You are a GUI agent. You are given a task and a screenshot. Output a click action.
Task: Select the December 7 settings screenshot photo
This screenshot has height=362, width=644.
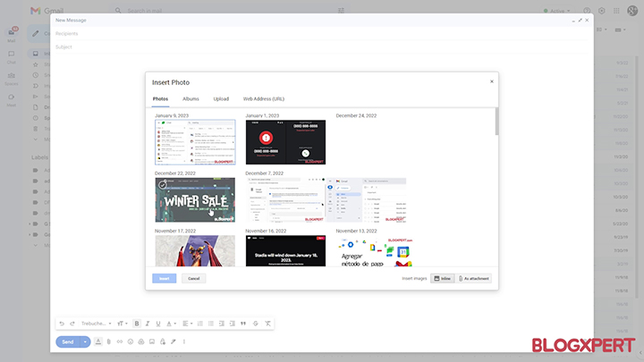(285, 200)
